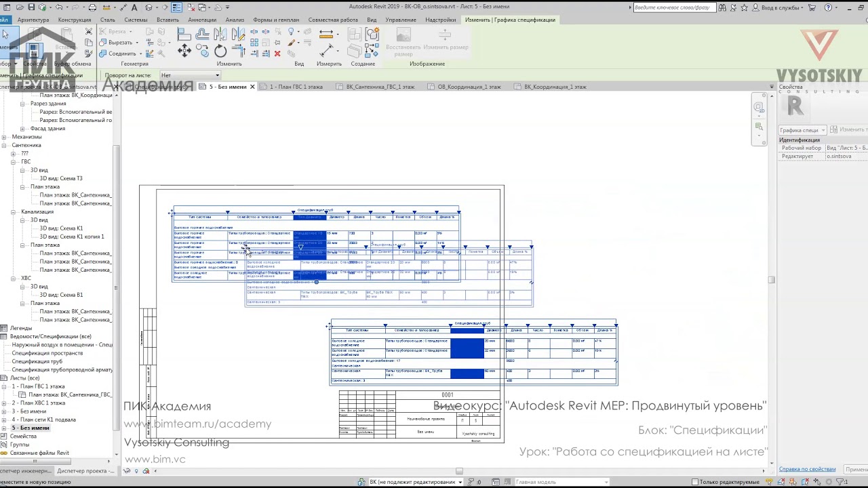Open the Rotation on Sheet dropdown

point(190,75)
